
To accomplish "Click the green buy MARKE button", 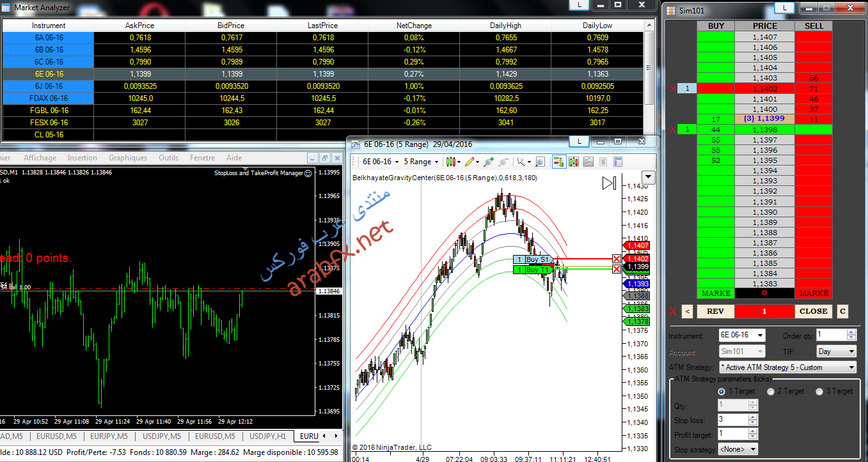I will coord(716,293).
